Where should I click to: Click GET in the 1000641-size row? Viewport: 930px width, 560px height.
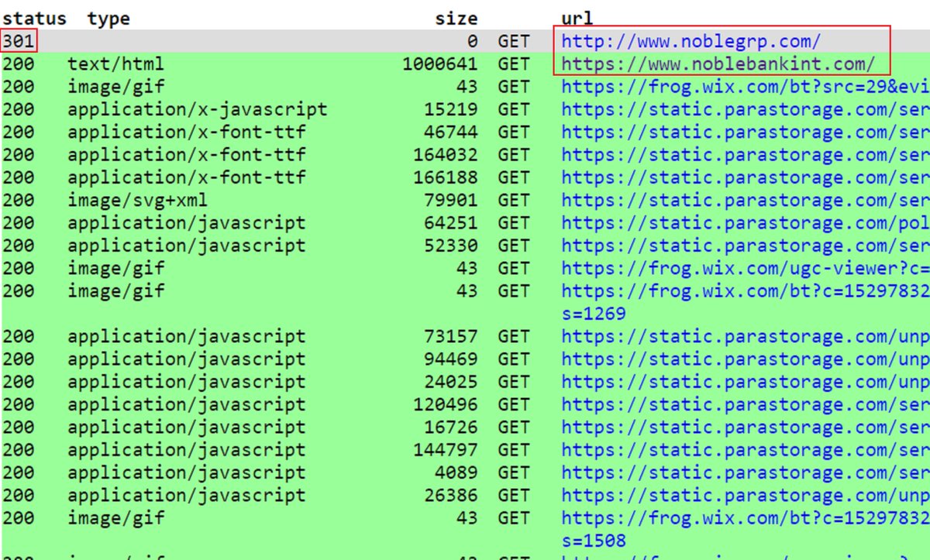click(514, 64)
